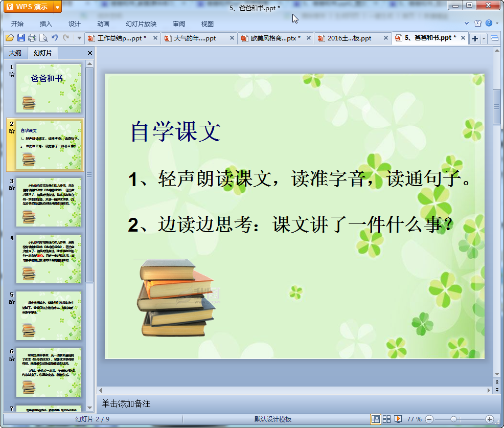Switch to the 工作总结p...ppt document tab
Image resolution: width=504 pixels, height=428 pixels.
click(x=122, y=38)
